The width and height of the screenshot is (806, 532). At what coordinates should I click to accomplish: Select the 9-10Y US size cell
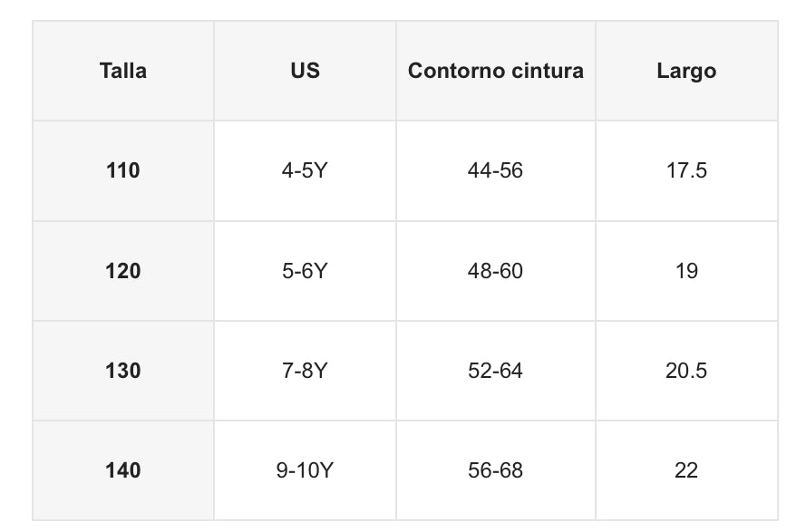(305, 470)
